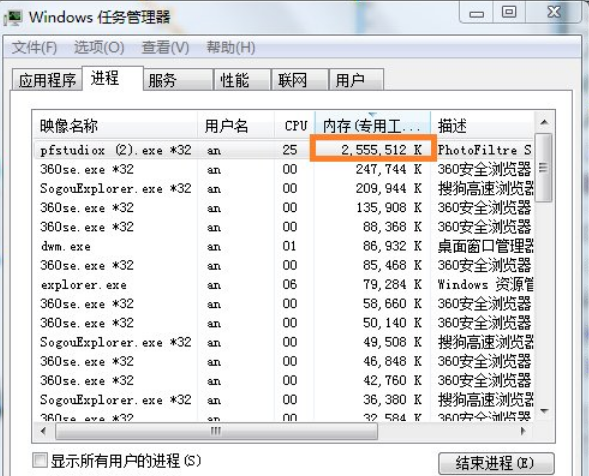Viewport: 589px width, 476px height.
Task: Switch to the 服务 tab
Action: [178, 80]
